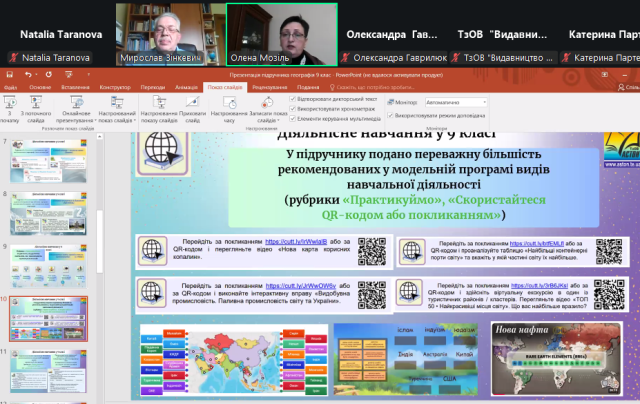Viewport: 640px width, 404px height.
Task: Open the Монітор dropdown set to Автоматично
Action: click(x=456, y=102)
